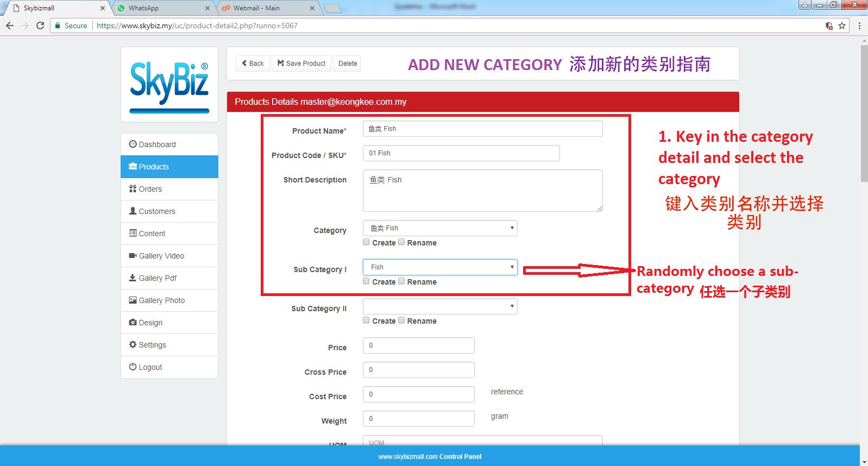Viewport: 868px width, 466px height.
Task: Click Save Product button
Action: tap(301, 64)
